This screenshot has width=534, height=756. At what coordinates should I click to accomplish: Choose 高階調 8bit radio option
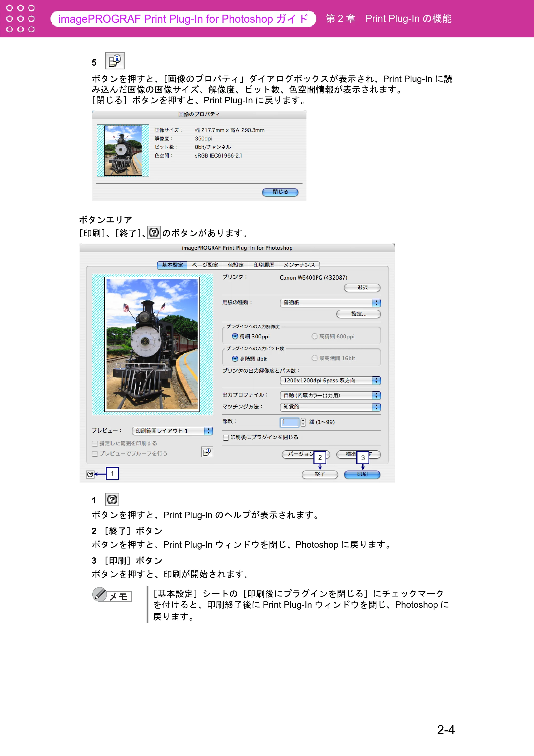[x=235, y=359]
